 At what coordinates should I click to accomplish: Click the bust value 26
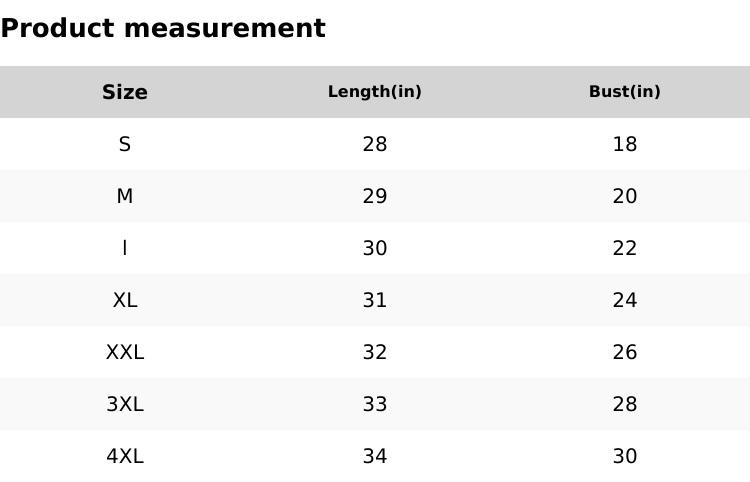tap(625, 352)
